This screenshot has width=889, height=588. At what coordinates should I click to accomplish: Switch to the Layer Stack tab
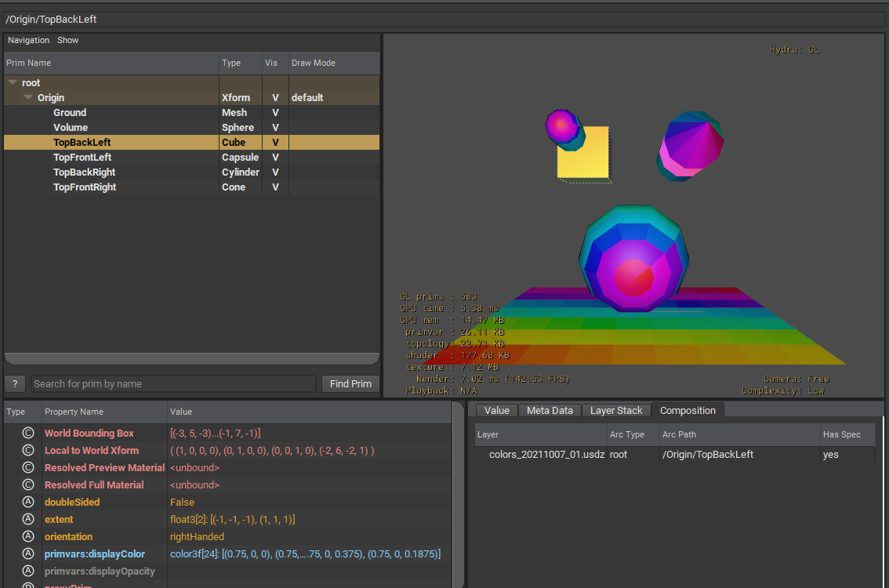tap(616, 411)
